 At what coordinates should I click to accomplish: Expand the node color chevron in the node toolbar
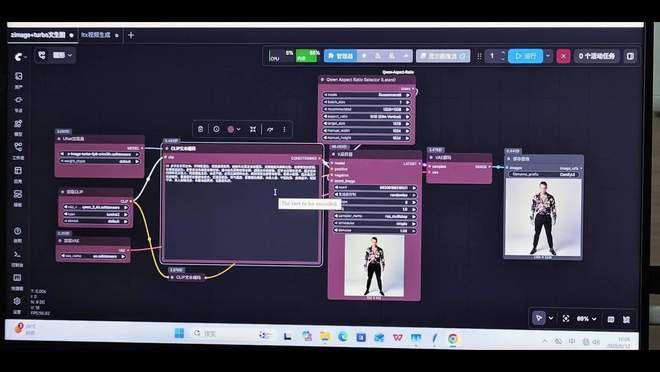tap(239, 129)
